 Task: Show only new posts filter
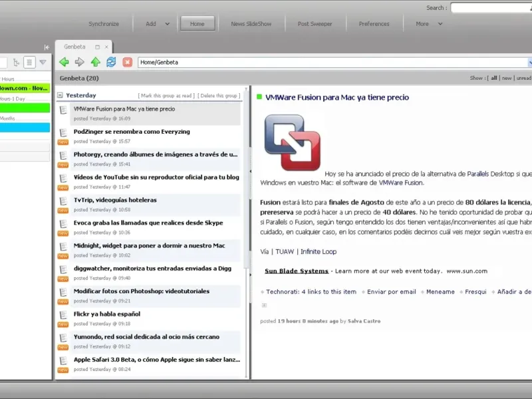coord(507,78)
